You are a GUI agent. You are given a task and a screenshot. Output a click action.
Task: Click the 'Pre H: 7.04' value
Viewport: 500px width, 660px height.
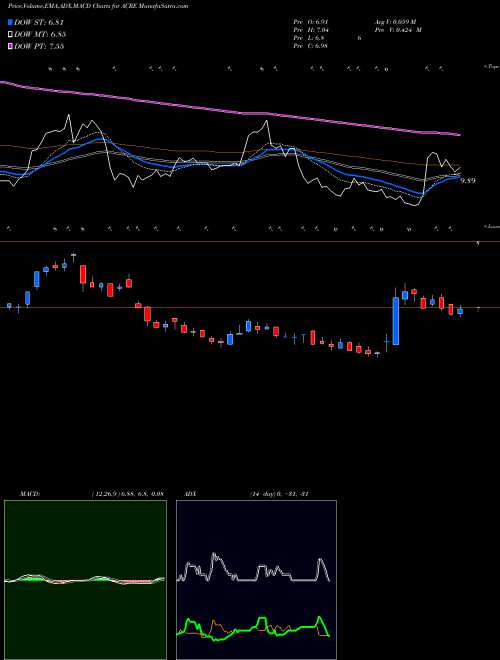[311, 30]
